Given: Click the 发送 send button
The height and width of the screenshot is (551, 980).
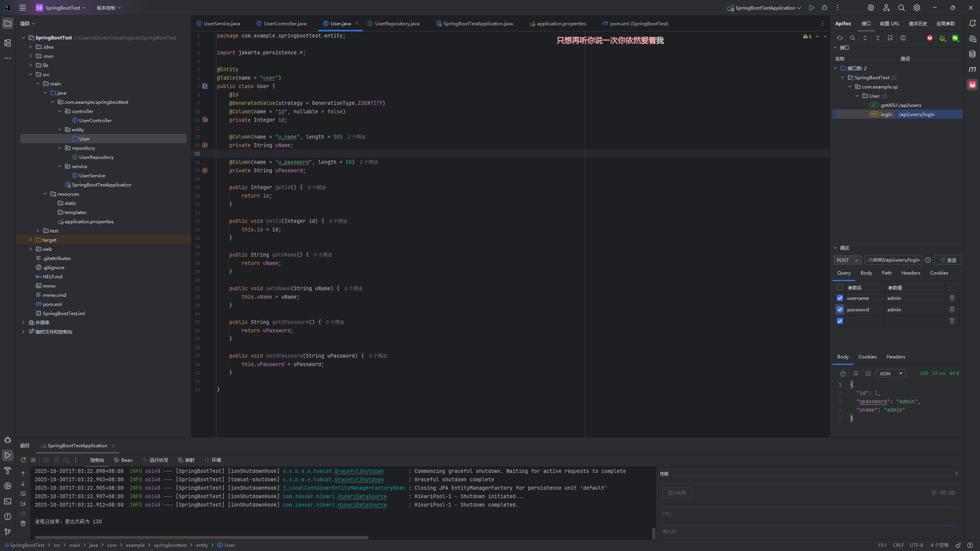Looking at the screenshot, I should click(947, 260).
